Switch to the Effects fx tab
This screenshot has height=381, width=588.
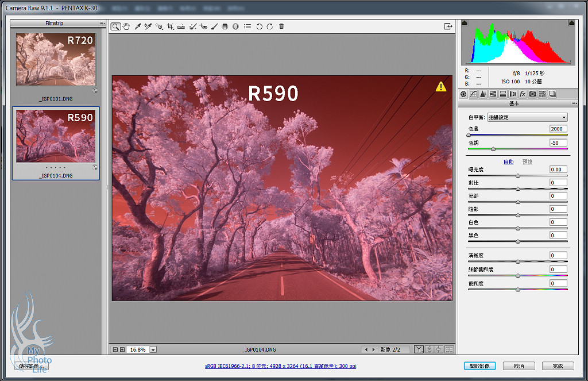pyautogui.click(x=523, y=94)
